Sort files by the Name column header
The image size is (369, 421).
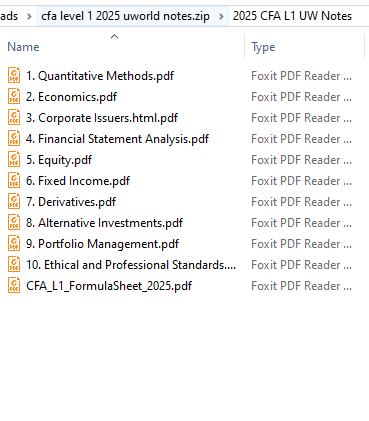point(23,47)
